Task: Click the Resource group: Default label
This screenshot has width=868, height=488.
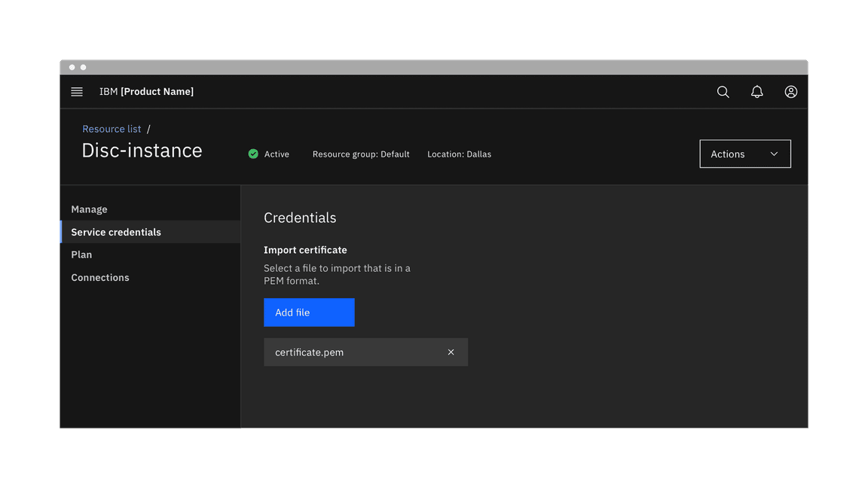Action: click(x=361, y=154)
